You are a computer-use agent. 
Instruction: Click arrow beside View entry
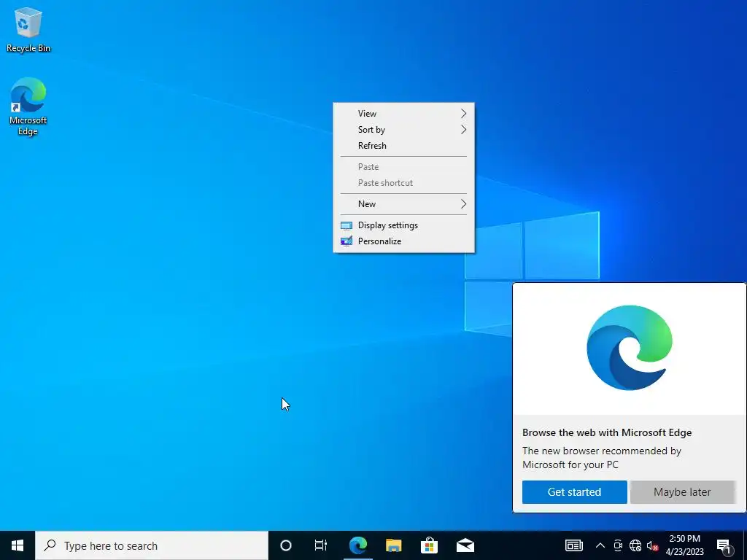463,113
